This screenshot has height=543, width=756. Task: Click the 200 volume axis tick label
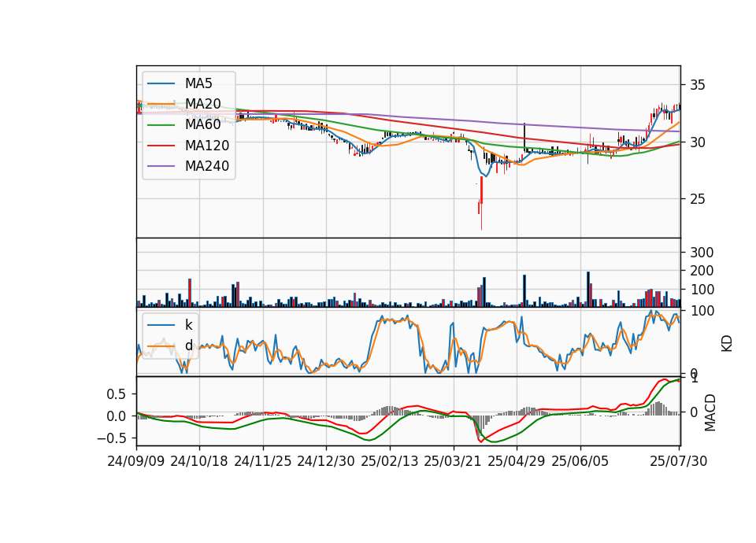pos(702,271)
